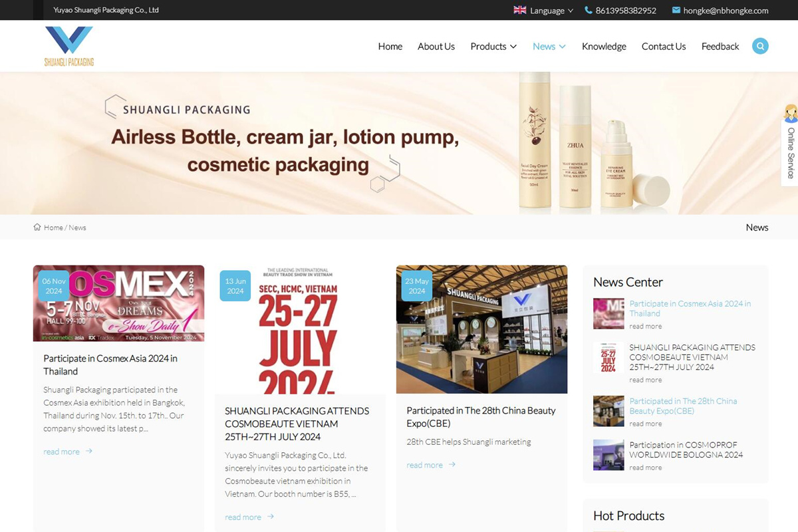This screenshot has width=798, height=532.
Task: Open the Contact Us page
Action: point(664,47)
